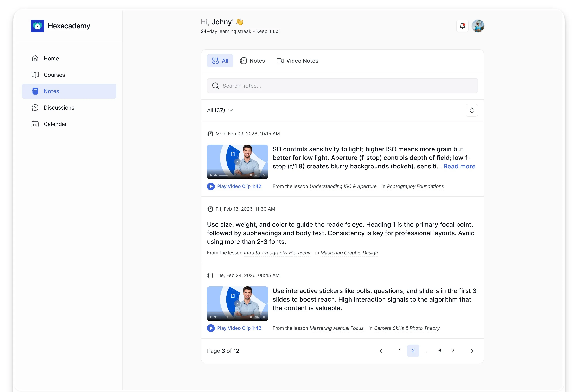Select page 6 in pagination
The image size is (578, 392).
tap(440, 351)
